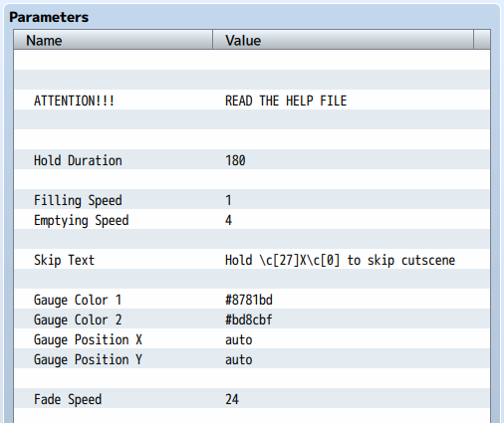Click the narrow column header right of Value
Viewport: 504px width, 423px height.
482,40
